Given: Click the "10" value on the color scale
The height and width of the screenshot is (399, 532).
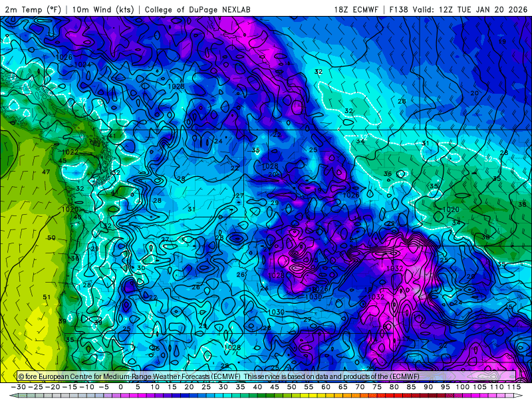Looking at the screenshot, I should coord(155,387).
